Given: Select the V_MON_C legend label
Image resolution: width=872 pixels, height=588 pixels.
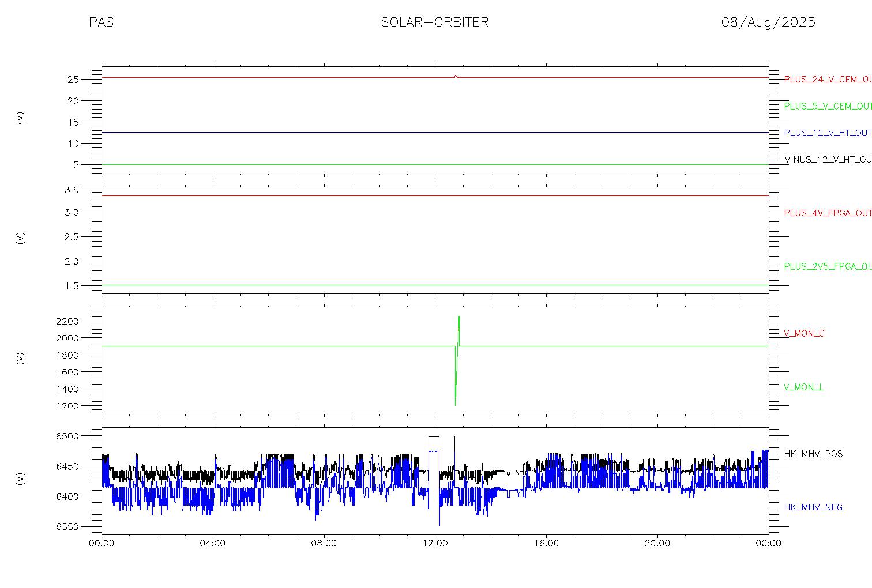Looking at the screenshot, I should pos(804,333).
